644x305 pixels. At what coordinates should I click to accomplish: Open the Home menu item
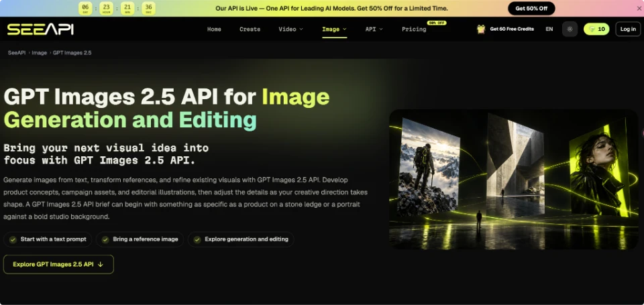pyautogui.click(x=214, y=29)
